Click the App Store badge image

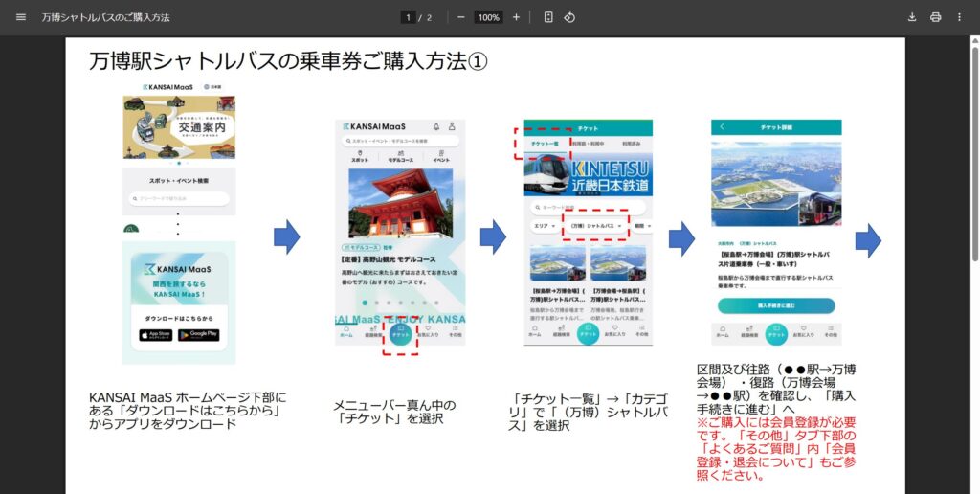pyautogui.click(x=156, y=335)
